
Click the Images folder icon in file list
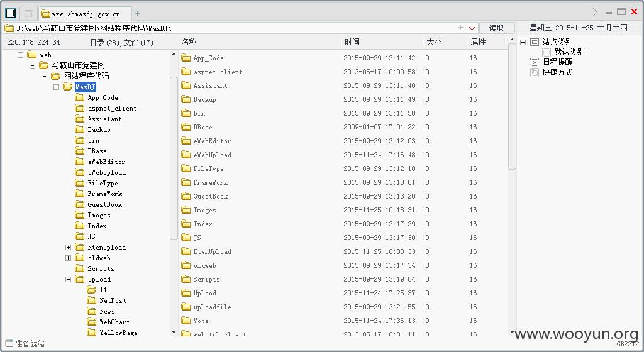click(x=186, y=210)
